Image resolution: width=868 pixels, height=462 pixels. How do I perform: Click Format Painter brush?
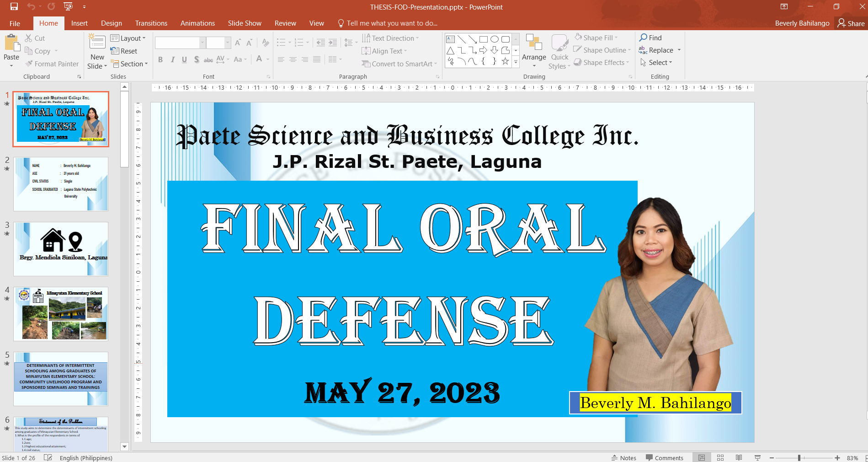point(52,64)
